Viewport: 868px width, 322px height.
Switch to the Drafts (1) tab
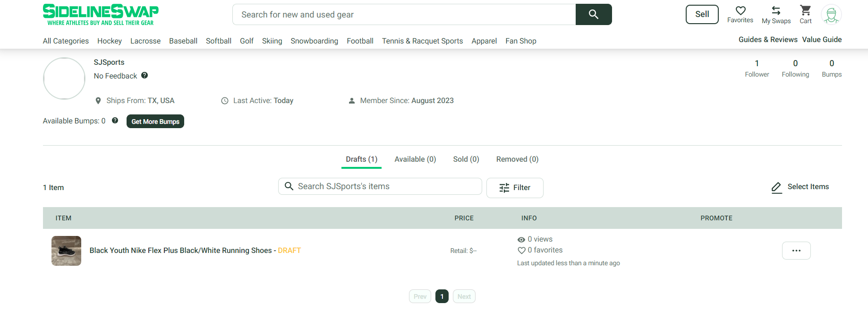point(361,159)
